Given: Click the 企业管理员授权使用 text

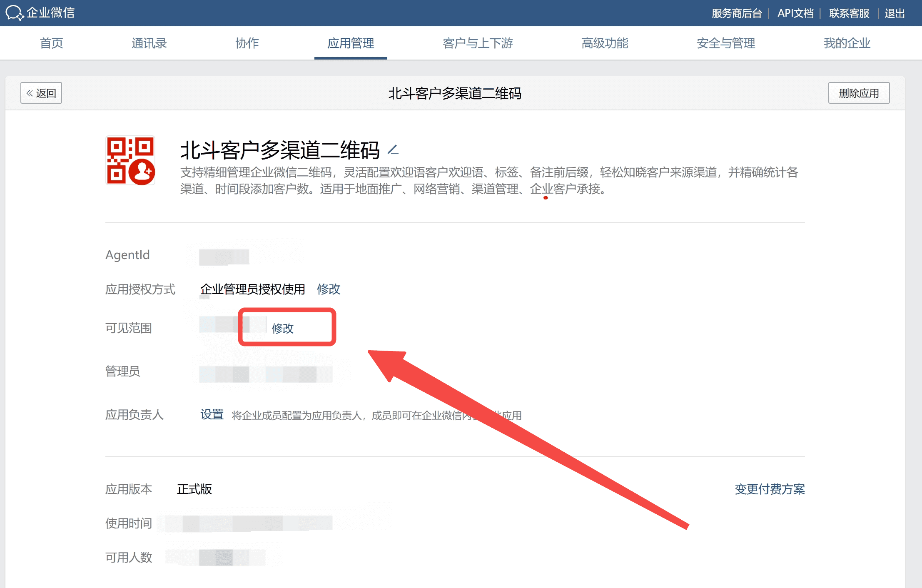Looking at the screenshot, I should (252, 289).
